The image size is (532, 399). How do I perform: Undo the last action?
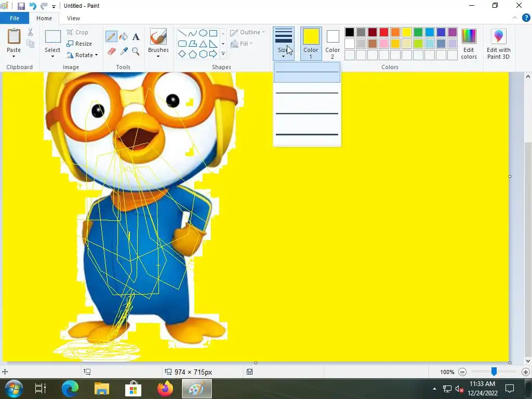click(33, 6)
